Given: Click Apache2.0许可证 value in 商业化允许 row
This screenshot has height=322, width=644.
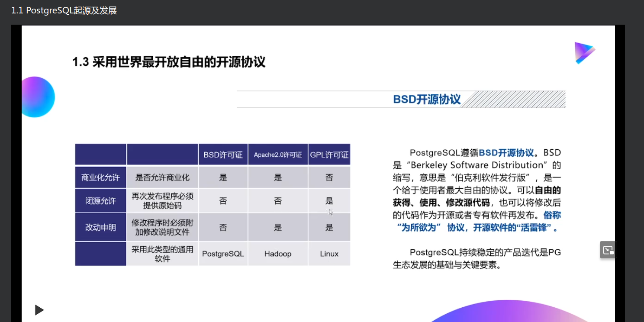Looking at the screenshot, I should coord(278,177).
